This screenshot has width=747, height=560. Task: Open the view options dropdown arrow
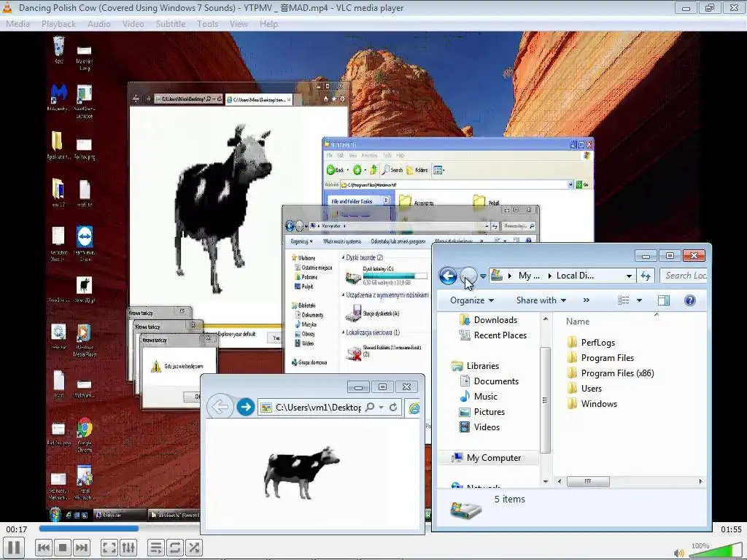(x=639, y=300)
